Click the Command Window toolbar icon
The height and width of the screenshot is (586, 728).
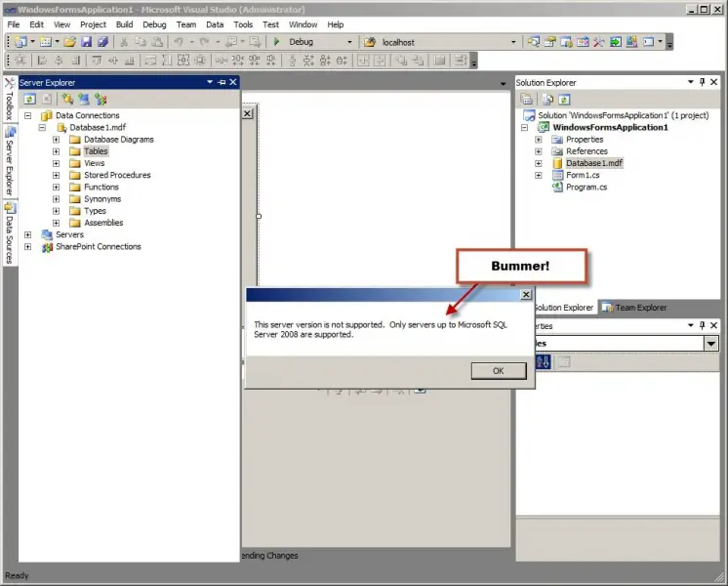click(648, 42)
